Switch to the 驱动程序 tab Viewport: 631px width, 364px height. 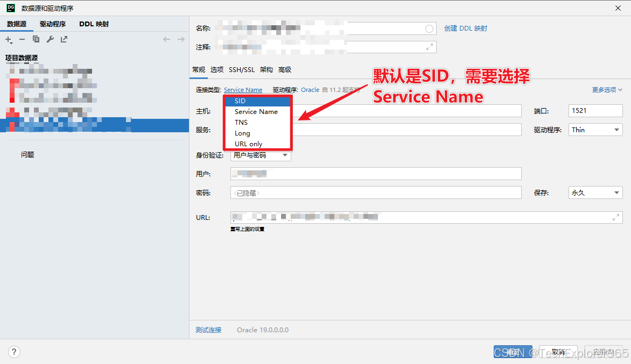53,24
